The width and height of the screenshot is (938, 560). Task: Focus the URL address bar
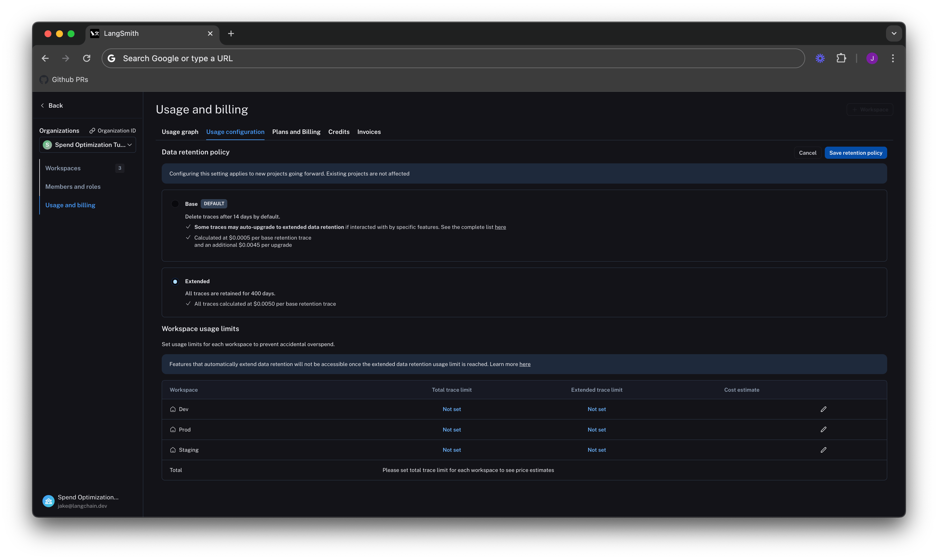tap(453, 59)
